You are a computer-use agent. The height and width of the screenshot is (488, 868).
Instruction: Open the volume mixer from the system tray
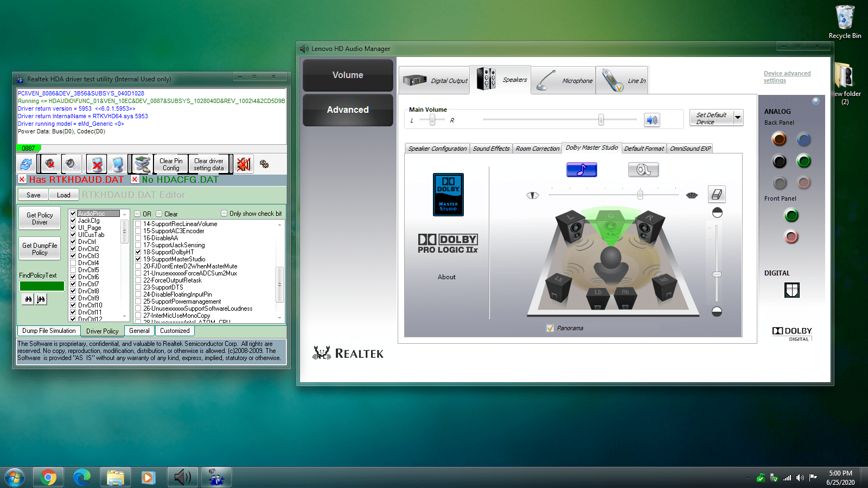pos(800,477)
